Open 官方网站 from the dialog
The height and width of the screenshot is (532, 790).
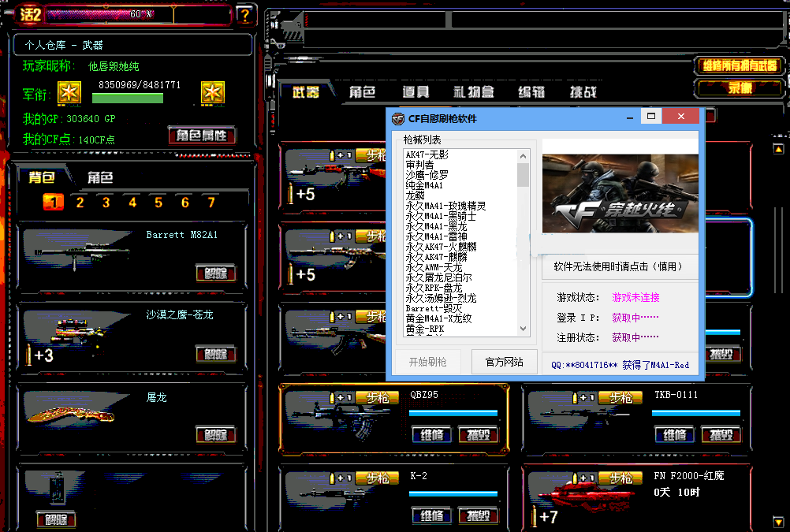[x=505, y=362]
